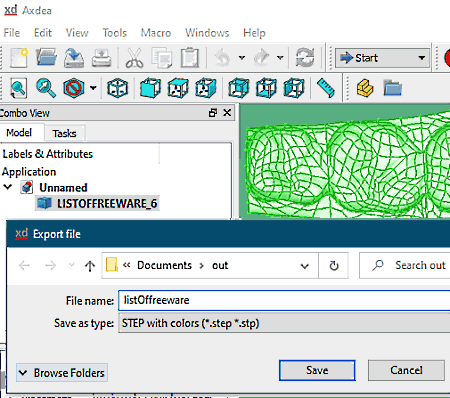This screenshot has width=450, height=398.
Task: Open the Edit menu
Action: tap(43, 33)
